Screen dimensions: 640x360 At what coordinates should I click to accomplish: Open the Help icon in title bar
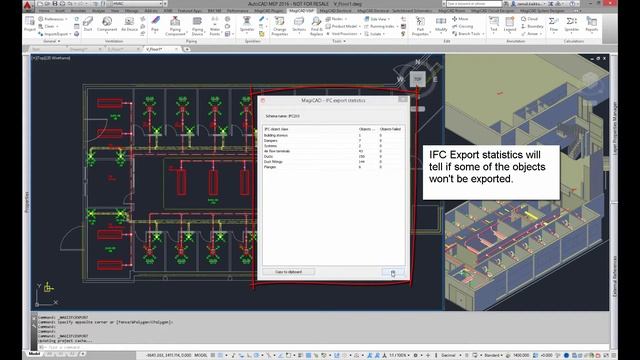point(572,4)
